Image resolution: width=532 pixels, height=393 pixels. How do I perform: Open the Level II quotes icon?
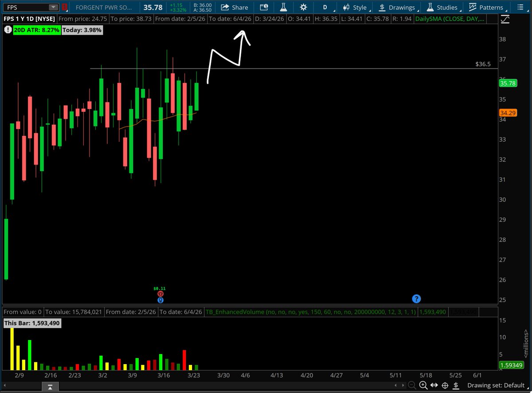tap(264, 7)
